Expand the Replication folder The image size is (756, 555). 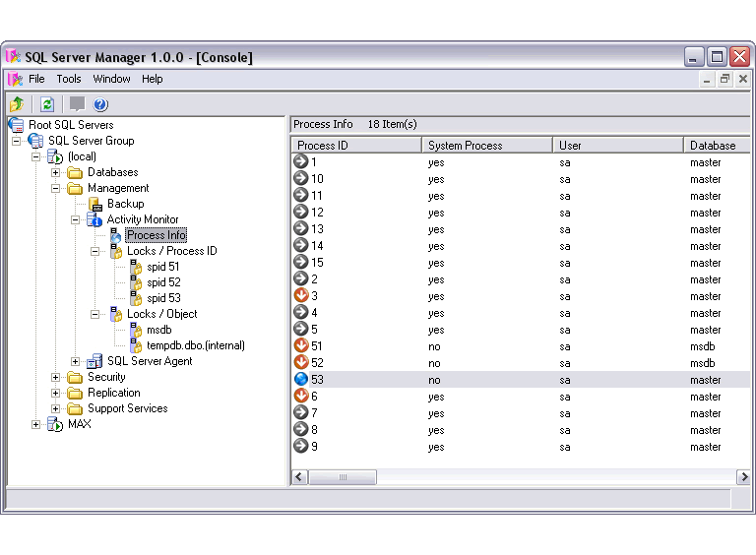(x=55, y=394)
